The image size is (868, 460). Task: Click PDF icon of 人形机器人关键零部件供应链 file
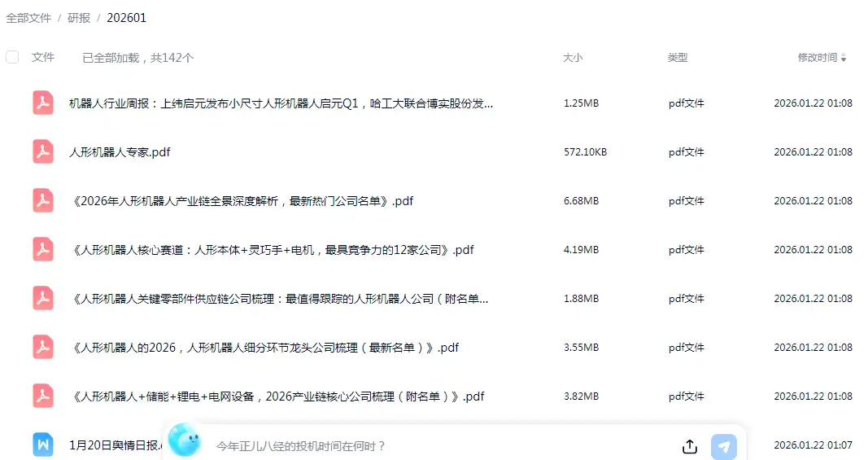click(x=43, y=298)
